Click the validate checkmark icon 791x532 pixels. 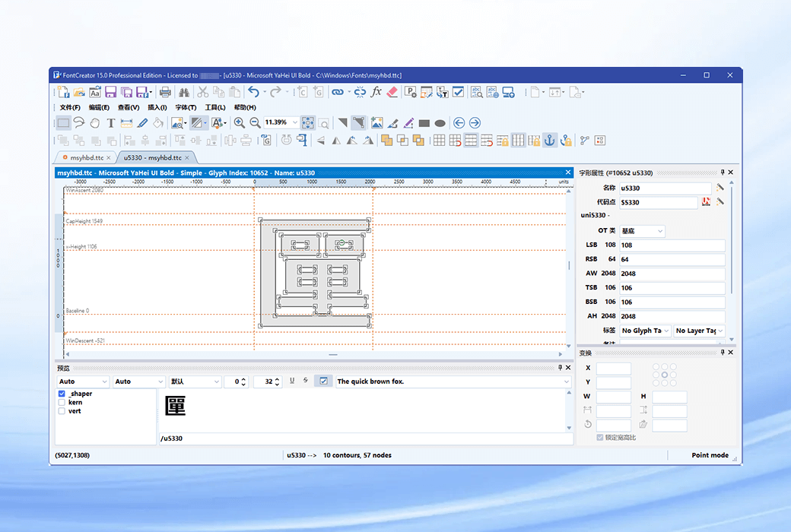click(x=458, y=92)
